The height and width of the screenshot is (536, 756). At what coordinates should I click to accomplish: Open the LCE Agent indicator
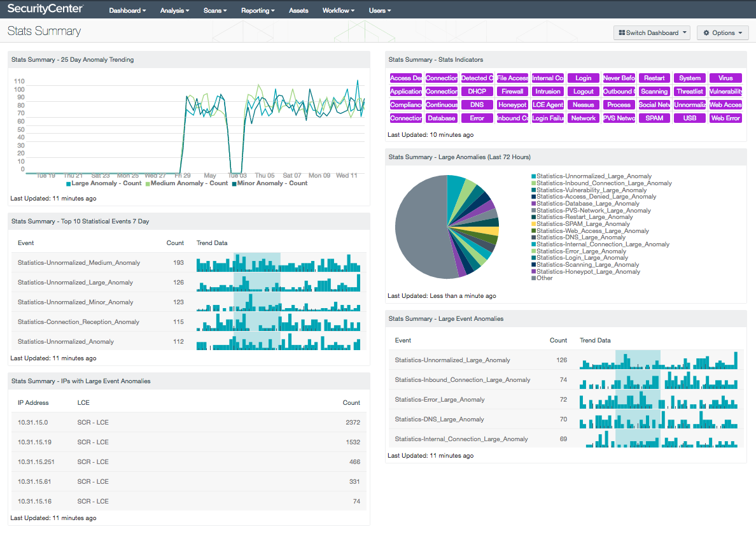[x=548, y=104]
